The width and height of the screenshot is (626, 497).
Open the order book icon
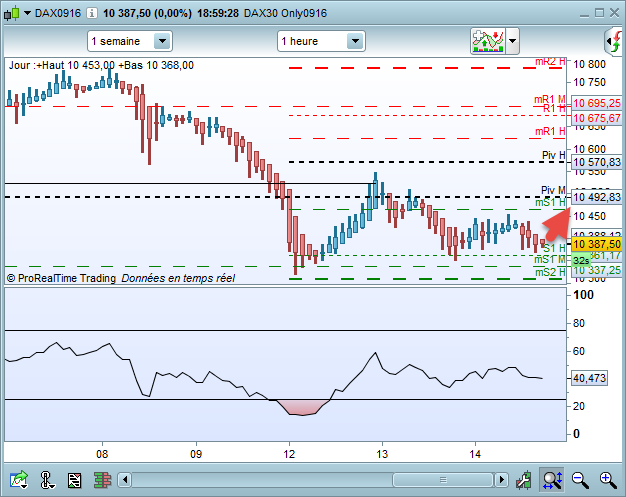click(102, 480)
